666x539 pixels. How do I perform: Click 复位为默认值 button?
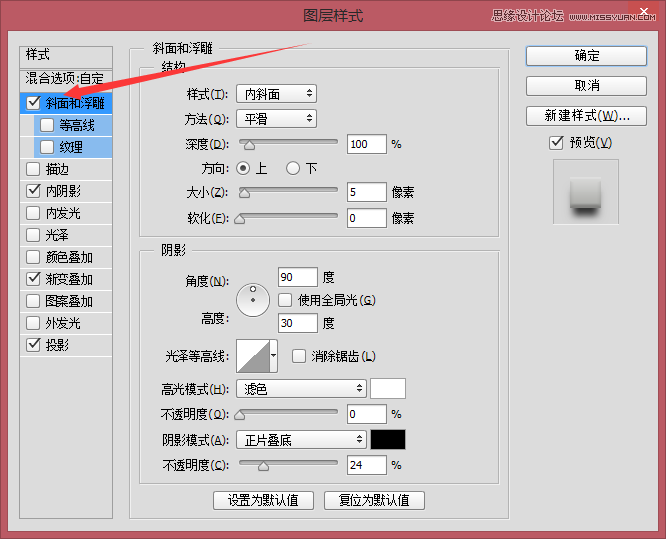374,500
